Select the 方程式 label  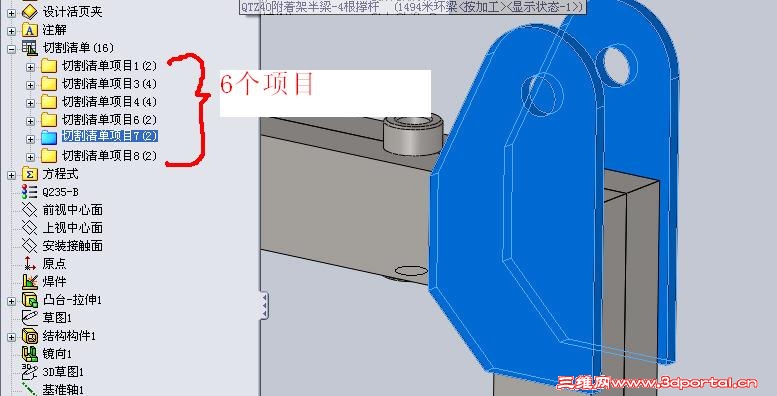point(60,174)
